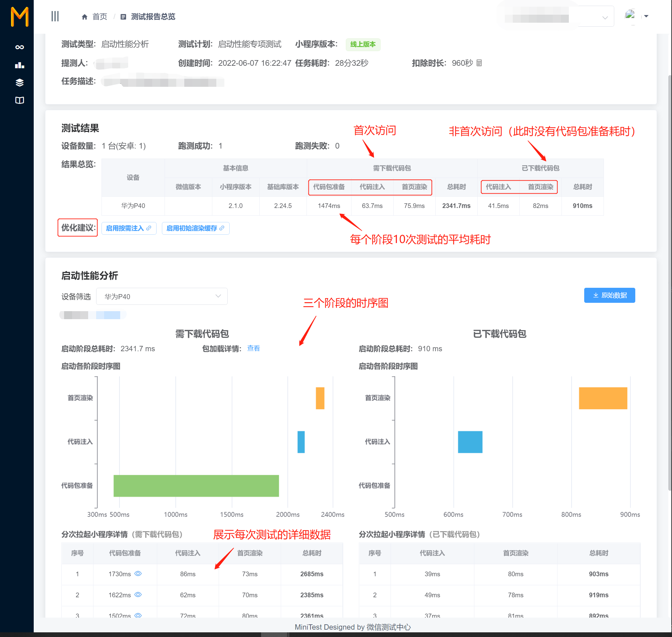Toggle eye icon next to 1730ms
672x637 pixels.
tap(138, 574)
